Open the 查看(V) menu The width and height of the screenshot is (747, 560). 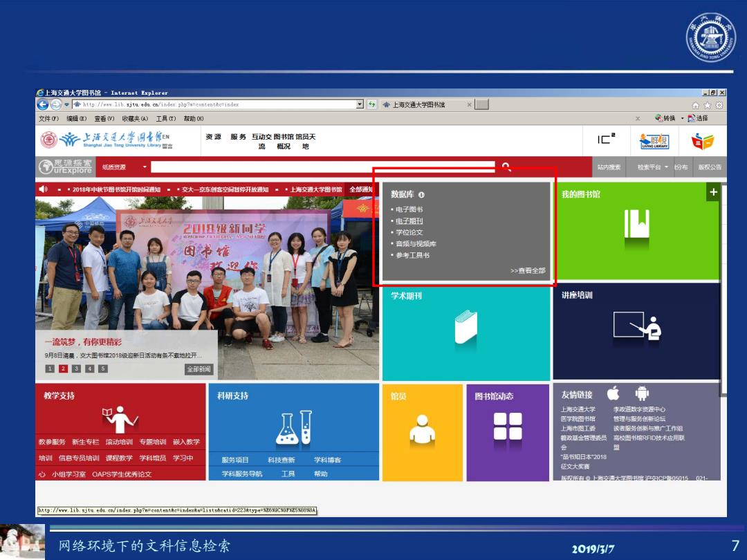(104, 119)
